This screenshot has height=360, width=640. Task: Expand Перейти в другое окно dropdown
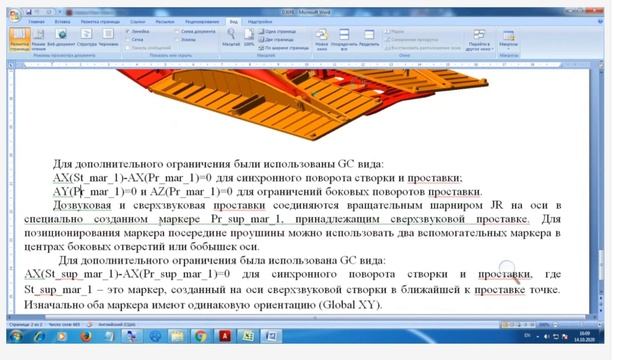point(479,39)
